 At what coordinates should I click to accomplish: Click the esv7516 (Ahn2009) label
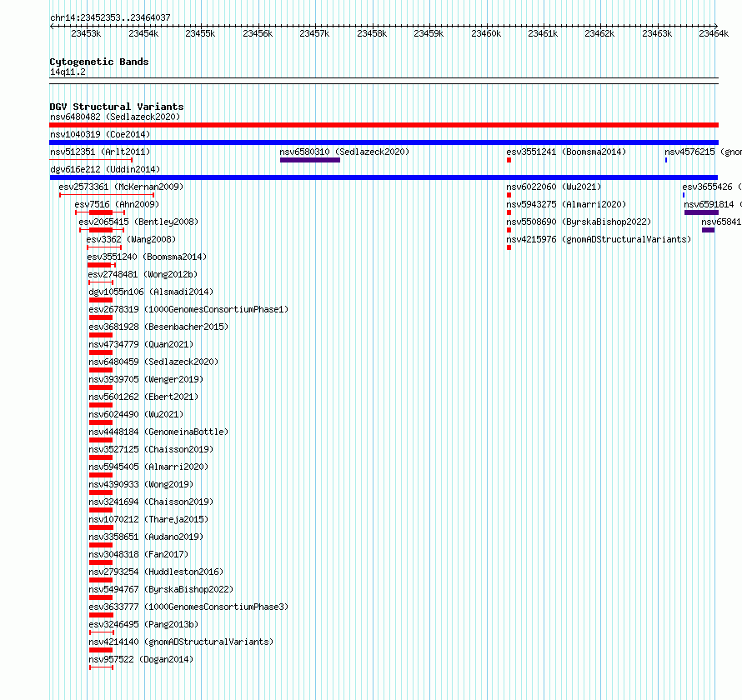click(x=117, y=204)
